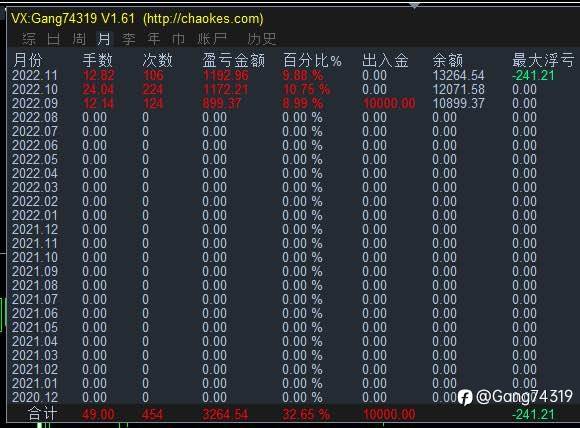Click balance value 13264.54

[x=458, y=75]
